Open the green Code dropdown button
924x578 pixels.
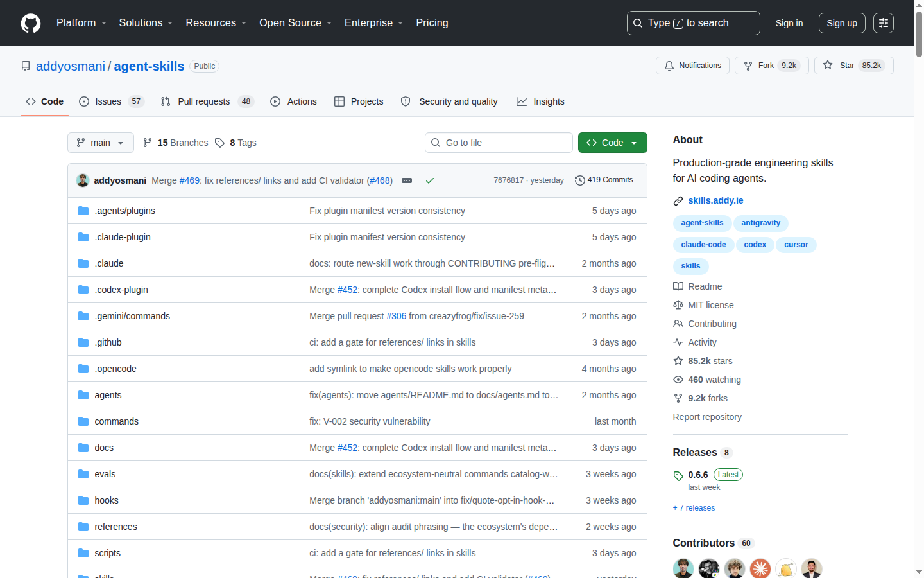point(613,143)
